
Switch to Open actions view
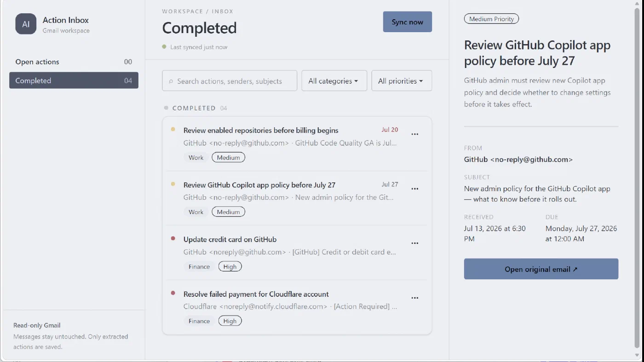74,62
